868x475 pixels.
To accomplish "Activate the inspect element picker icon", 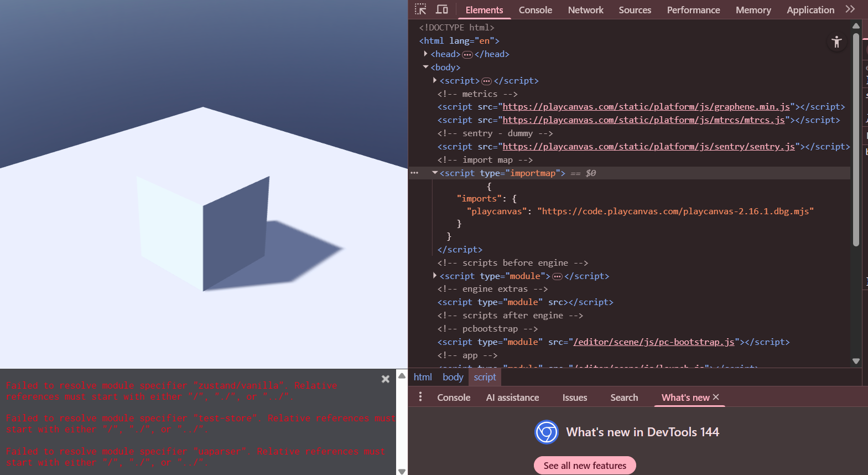I will click(420, 9).
